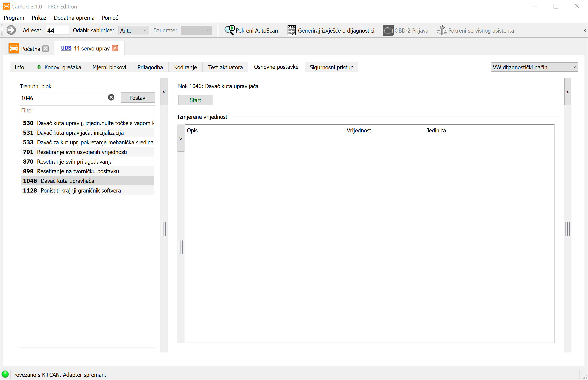Click the splitter grip right of block list

click(x=164, y=229)
